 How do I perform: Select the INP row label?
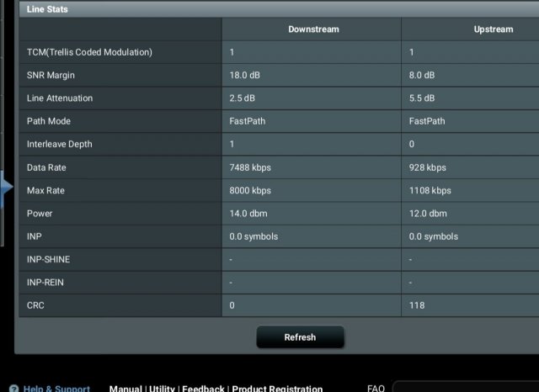(x=34, y=236)
